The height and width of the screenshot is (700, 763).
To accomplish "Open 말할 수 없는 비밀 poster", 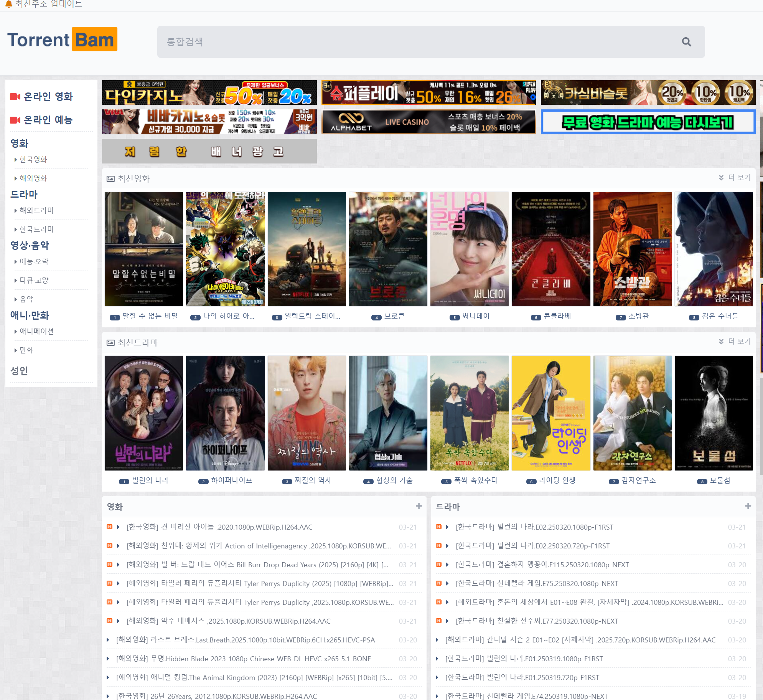I will point(144,249).
